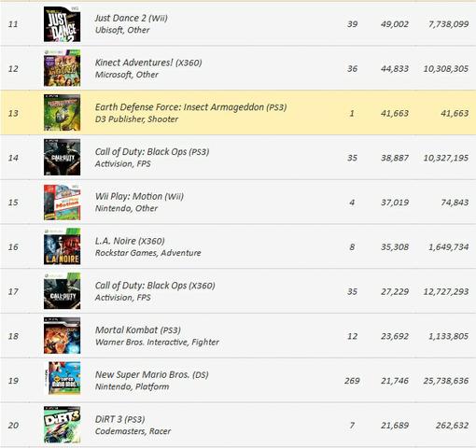This screenshot has height=448, width=476.
Task: Open the Just Dance 2 (Wii) title link
Action: pos(131,18)
